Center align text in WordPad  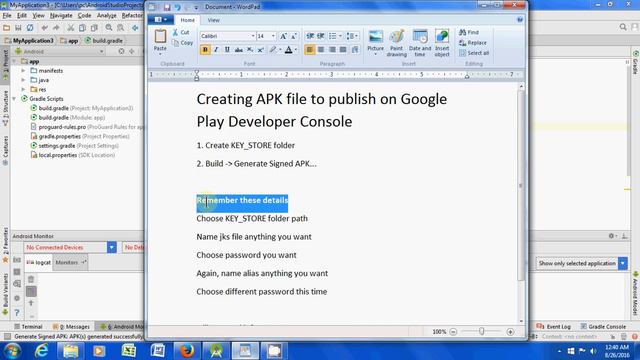point(321,50)
